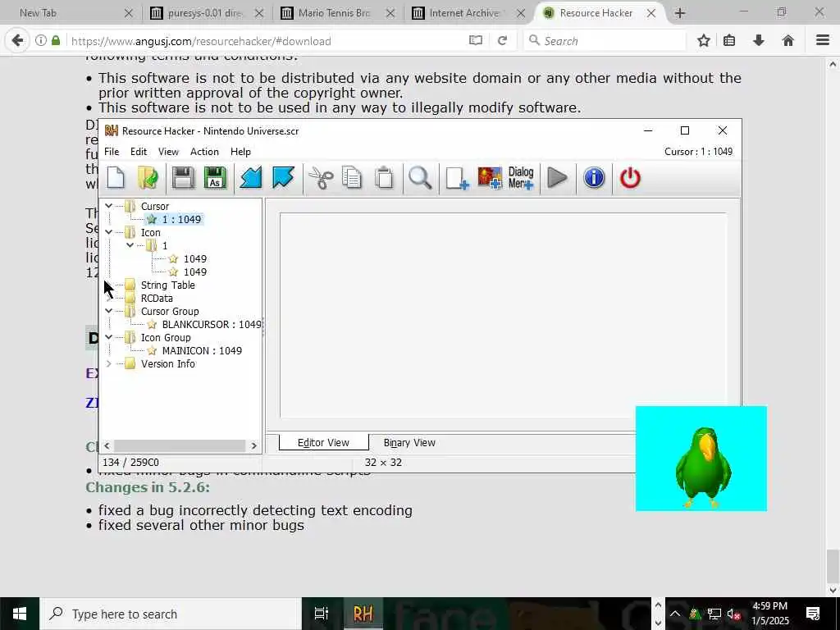Screen dimensions: 840x630
Task: Collapse the Icon subfolder 1
Action: (x=130, y=244)
